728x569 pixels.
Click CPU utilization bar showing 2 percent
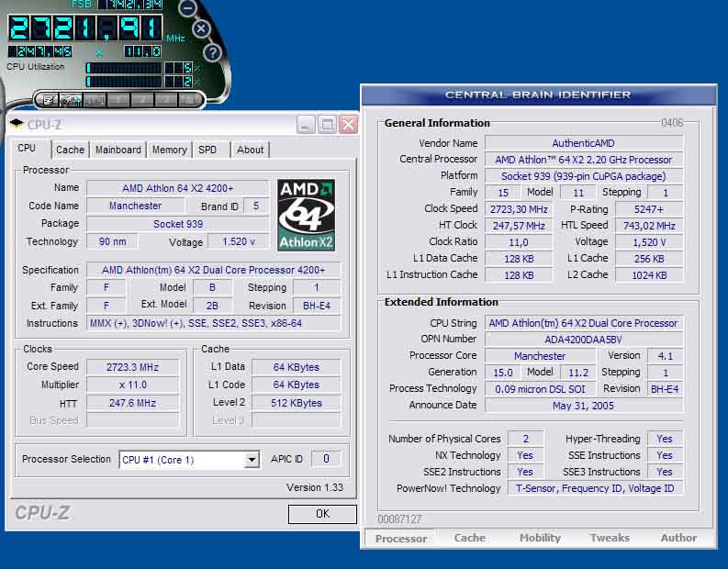(124, 82)
